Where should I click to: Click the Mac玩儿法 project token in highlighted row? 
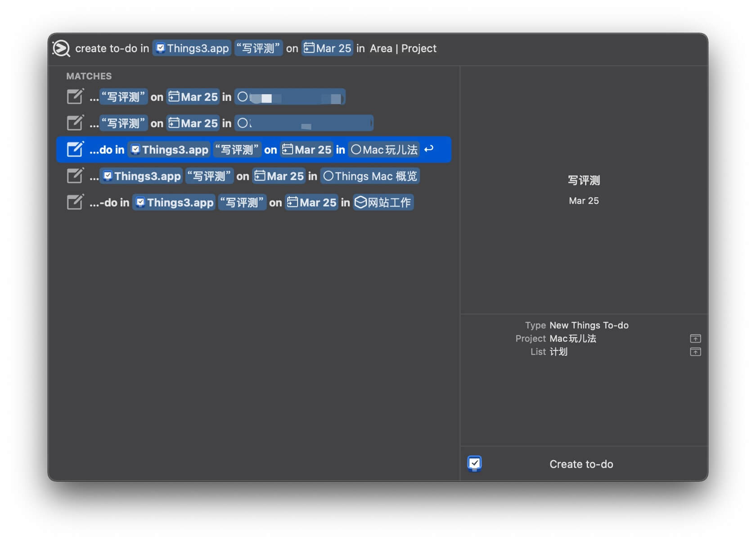(x=384, y=150)
